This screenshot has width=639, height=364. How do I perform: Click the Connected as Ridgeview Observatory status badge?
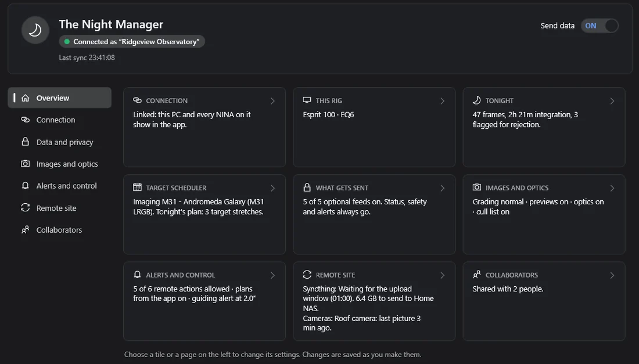click(x=132, y=42)
